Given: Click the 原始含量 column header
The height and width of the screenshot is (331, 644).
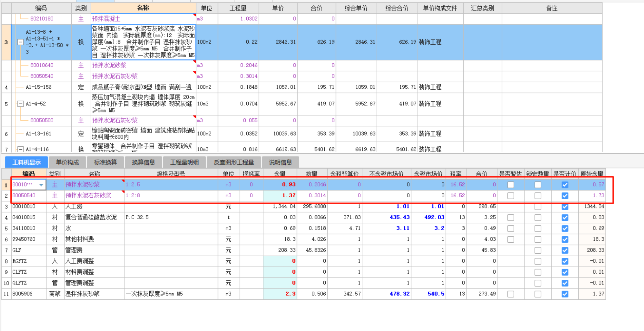Looking at the screenshot, I should tap(592, 174).
